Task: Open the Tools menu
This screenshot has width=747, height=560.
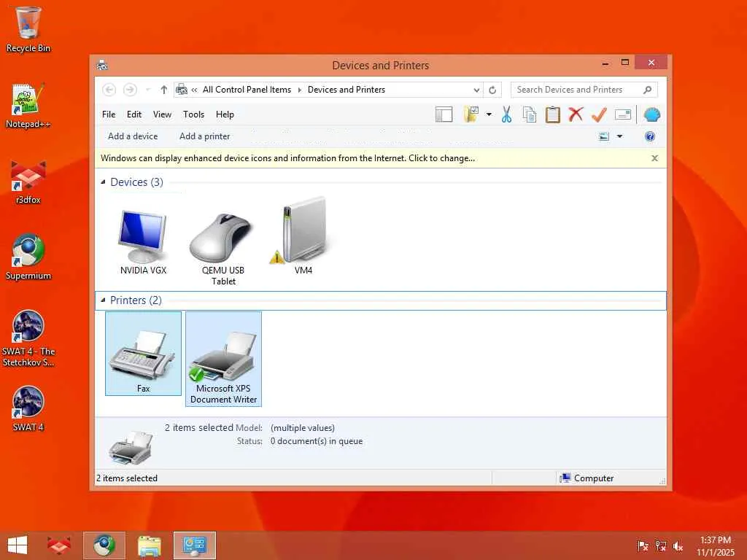Action: click(x=193, y=114)
